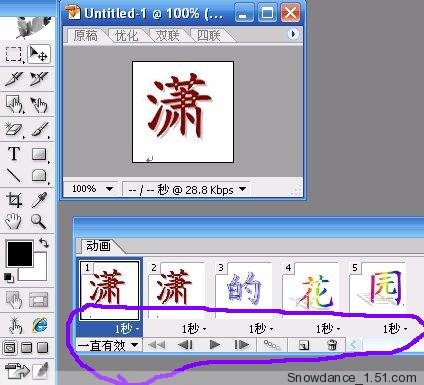The width and height of the screenshot is (424, 385).
Task: Select animation frame 1 thumbnail
Action: click(109, 290)
